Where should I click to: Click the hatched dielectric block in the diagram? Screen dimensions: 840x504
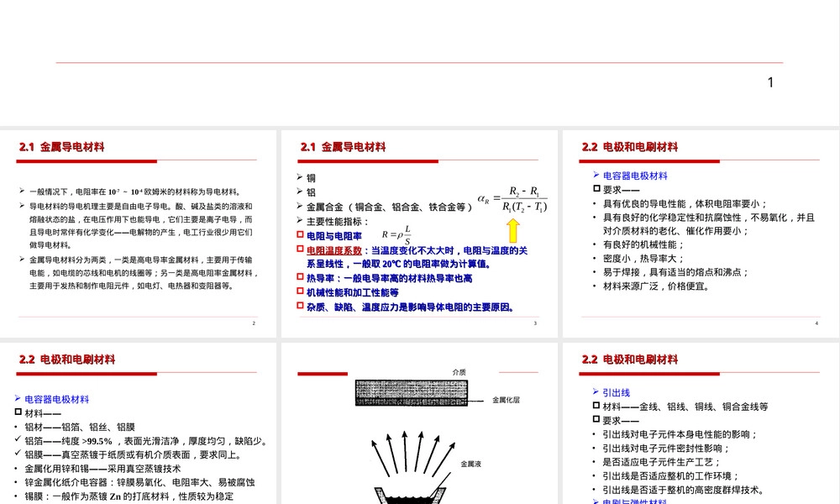(412, 392)
